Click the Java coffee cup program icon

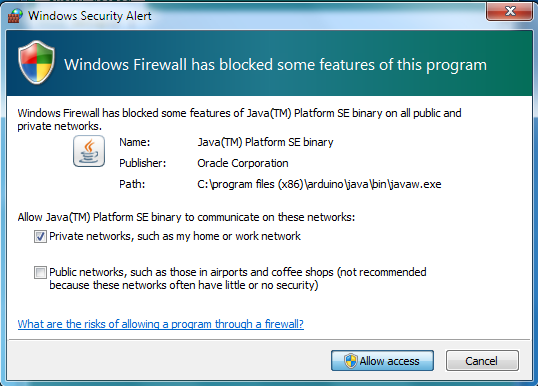(x=89, y=151)
